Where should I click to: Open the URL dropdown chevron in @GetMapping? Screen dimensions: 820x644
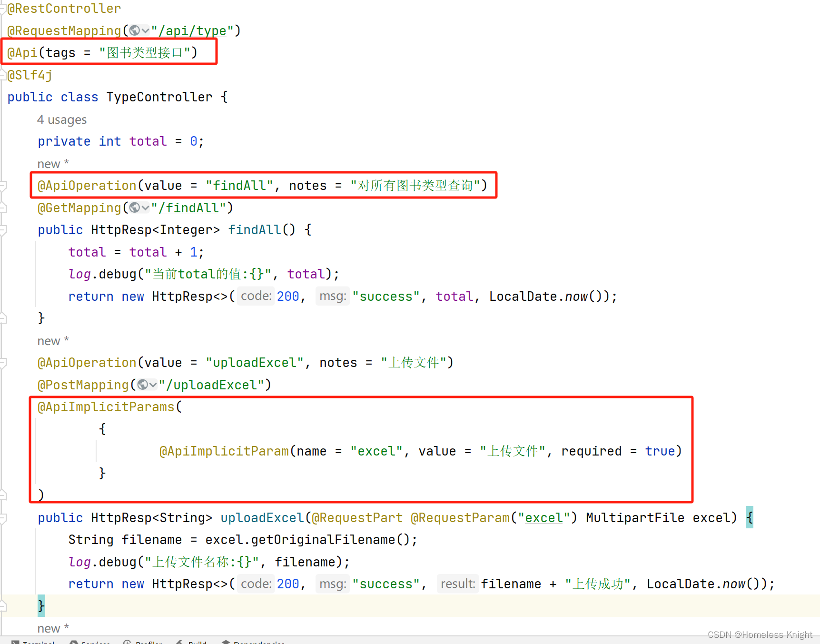pos(145,208)
